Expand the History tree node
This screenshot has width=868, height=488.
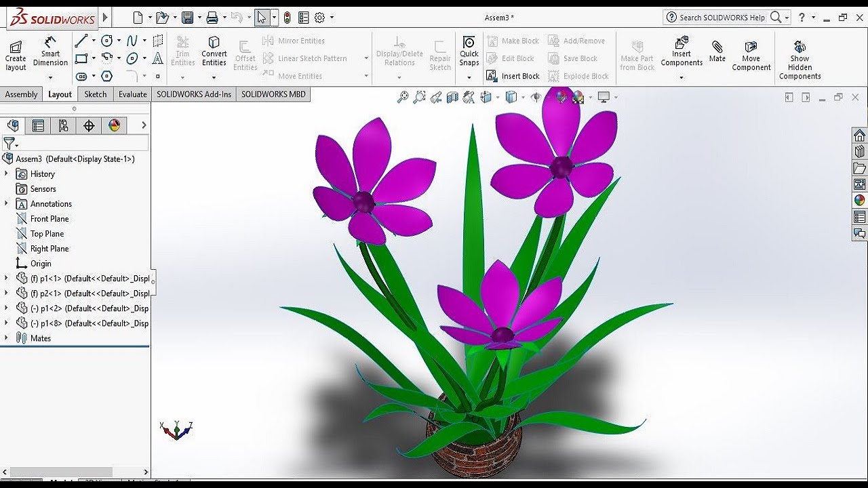click(x=6, y=174)
